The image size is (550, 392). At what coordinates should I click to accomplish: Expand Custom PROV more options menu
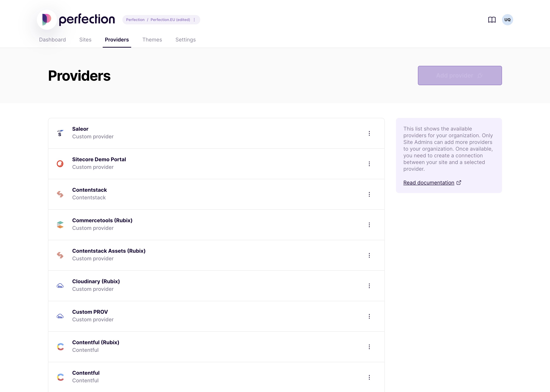point(369,316)
